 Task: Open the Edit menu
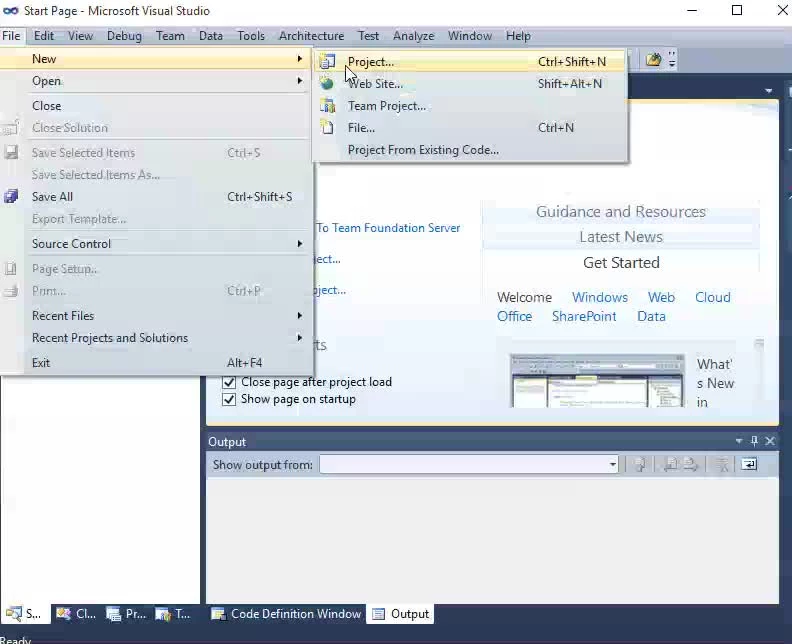[44, 36]
